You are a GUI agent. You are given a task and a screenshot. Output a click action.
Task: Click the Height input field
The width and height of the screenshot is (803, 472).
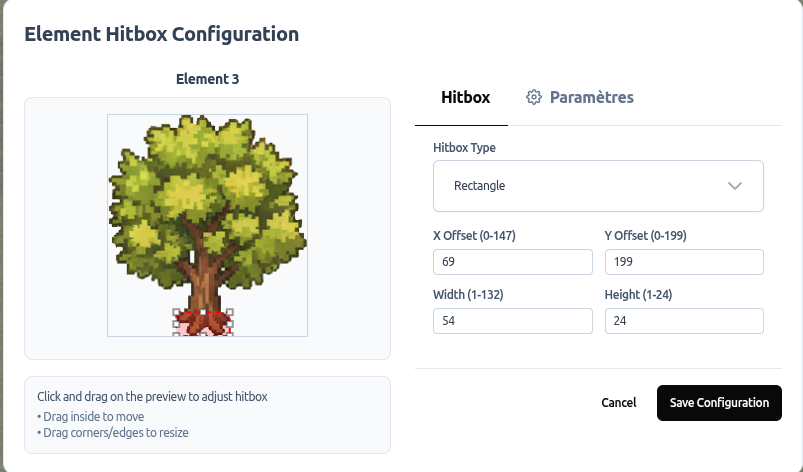point(684,321)
